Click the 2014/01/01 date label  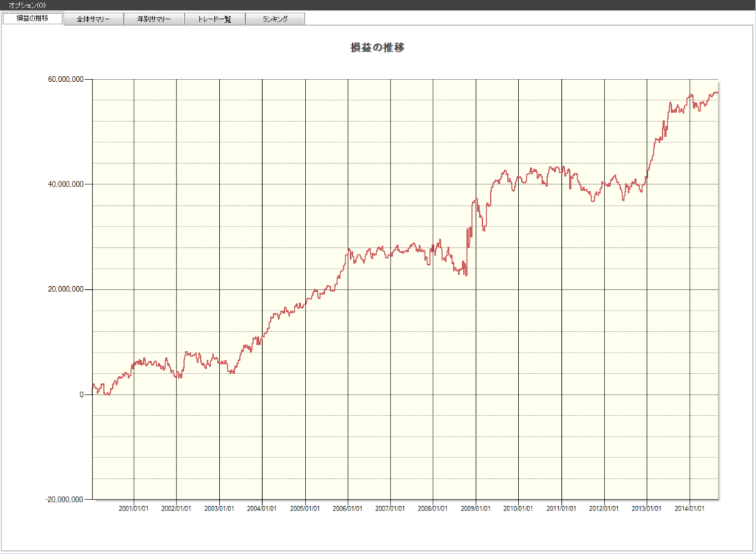(x=690, y=508)
